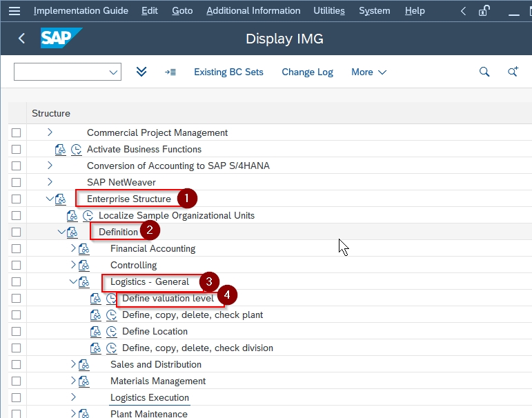
Task: Expand Logistics Execution node
Action: [73, 397]
